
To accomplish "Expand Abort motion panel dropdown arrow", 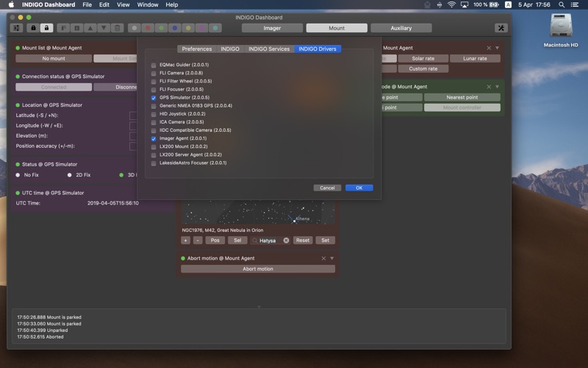I will (332, 258).
